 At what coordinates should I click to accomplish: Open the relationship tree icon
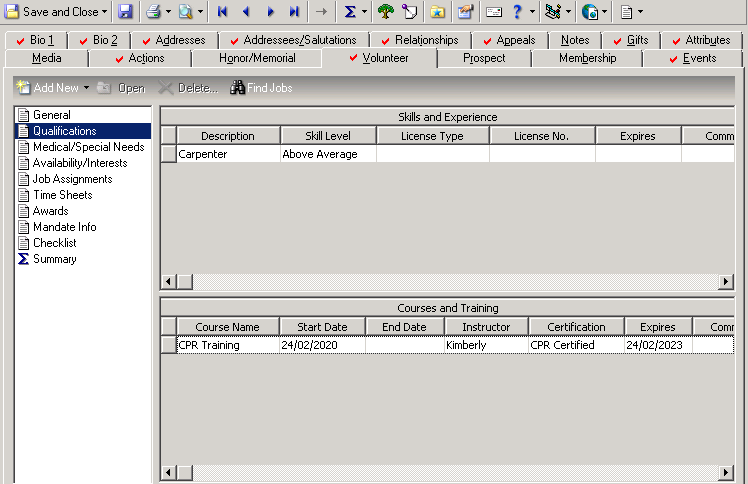pyautogui.click(x=385, y=11)
